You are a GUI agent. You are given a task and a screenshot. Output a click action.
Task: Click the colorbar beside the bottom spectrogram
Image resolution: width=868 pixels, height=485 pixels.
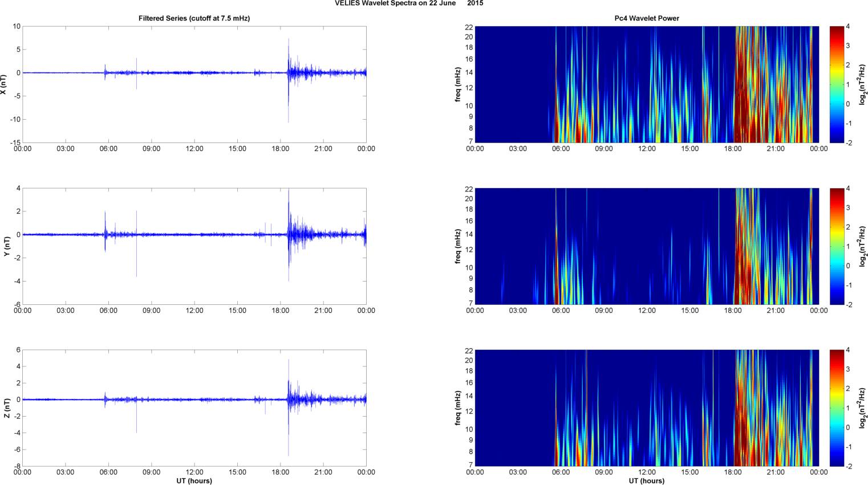click(836, 408)
